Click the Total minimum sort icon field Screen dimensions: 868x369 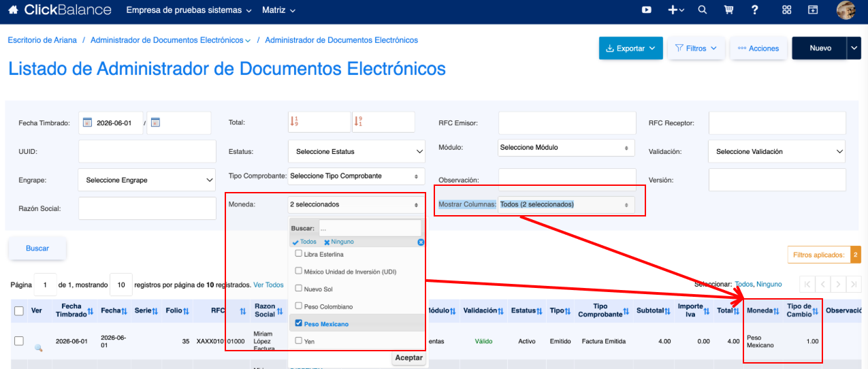point(319,122)
